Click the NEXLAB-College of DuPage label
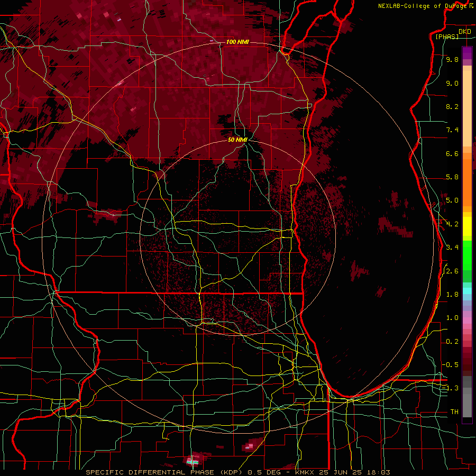The image size is (476, 476). coord(423,6)
